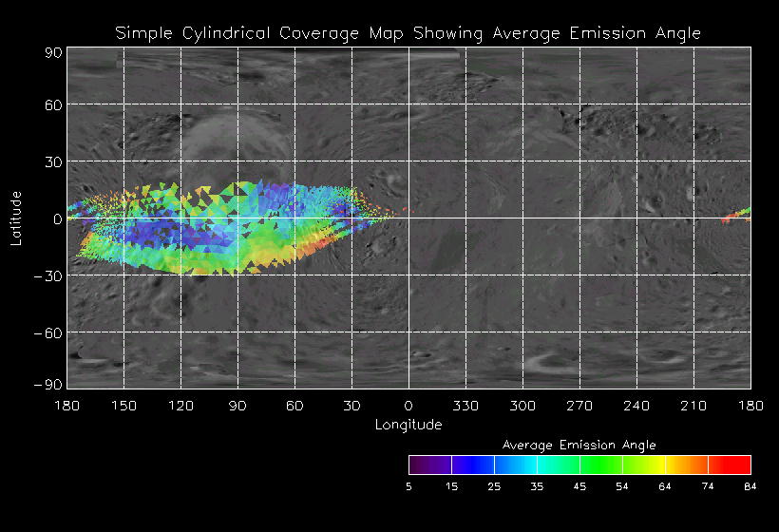The image size is (779, 532).
Task: Click the map title text at top
Action: click(408, 33)
